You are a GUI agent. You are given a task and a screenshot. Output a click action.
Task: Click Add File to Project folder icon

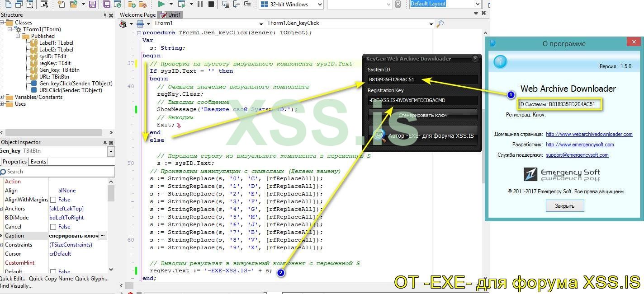(132, 4)
